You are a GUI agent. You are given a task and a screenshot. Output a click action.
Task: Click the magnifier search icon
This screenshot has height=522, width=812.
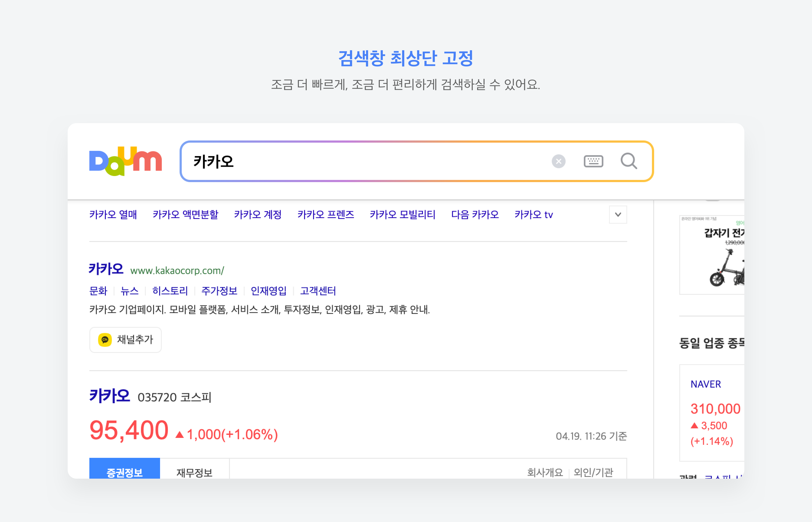[629, 161]
